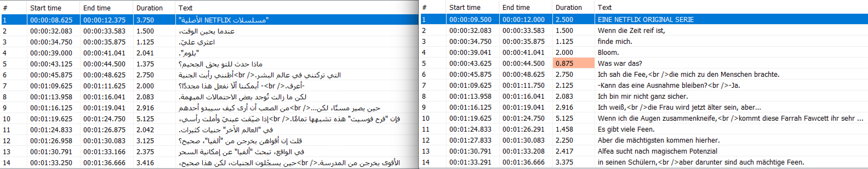This screenshot has height=169, width=868.
Task: Click the Text column header in the German list
Action: (604, 7)
